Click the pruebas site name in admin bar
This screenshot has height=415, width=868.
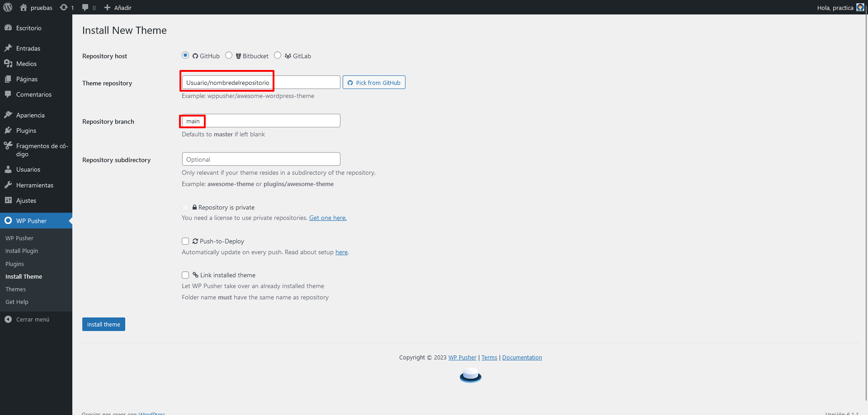pyautogui.click(x=42, y=8)
